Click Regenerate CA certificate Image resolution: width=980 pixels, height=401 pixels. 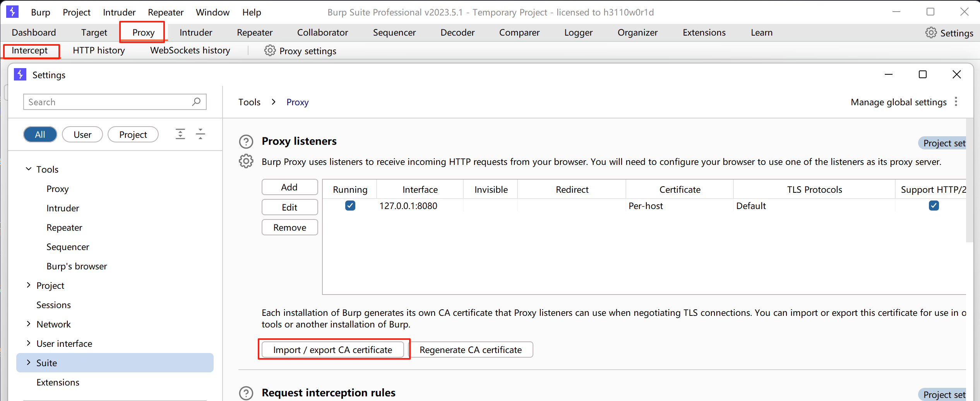click(x=471, y=350)
